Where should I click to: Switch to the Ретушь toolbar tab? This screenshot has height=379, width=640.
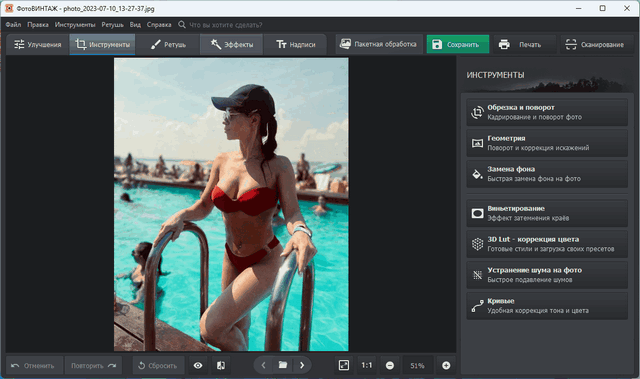(168, 44)
